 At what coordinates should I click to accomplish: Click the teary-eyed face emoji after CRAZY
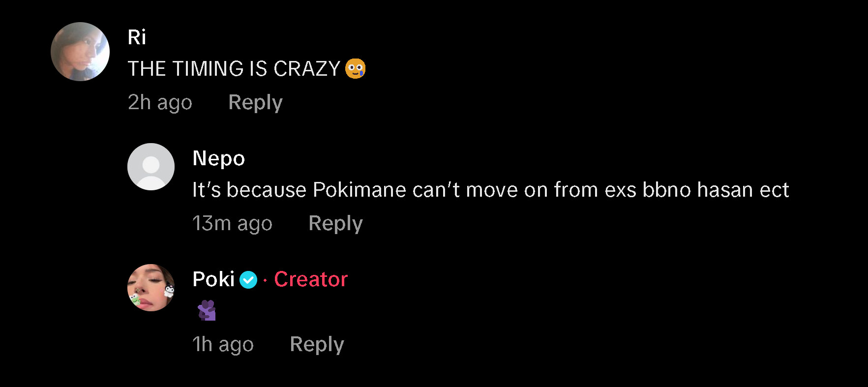[x=355, y=68]
